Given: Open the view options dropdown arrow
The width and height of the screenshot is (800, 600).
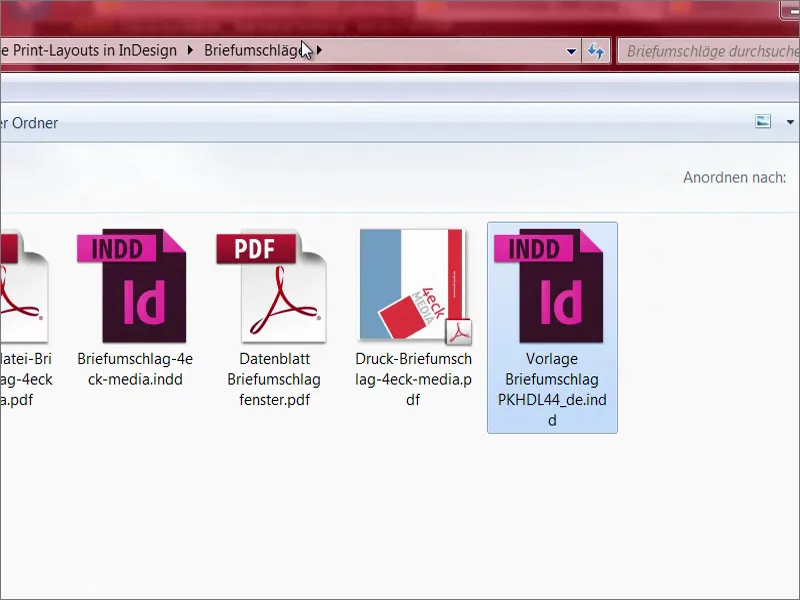Looking at the screenshot, I should [790, 122].
